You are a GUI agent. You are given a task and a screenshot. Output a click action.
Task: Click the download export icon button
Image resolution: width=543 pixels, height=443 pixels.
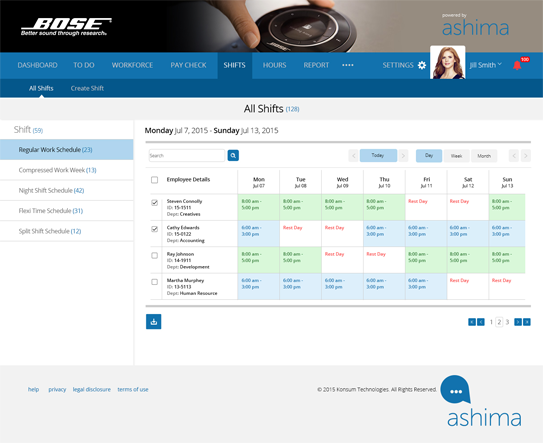tap(153, 322)
